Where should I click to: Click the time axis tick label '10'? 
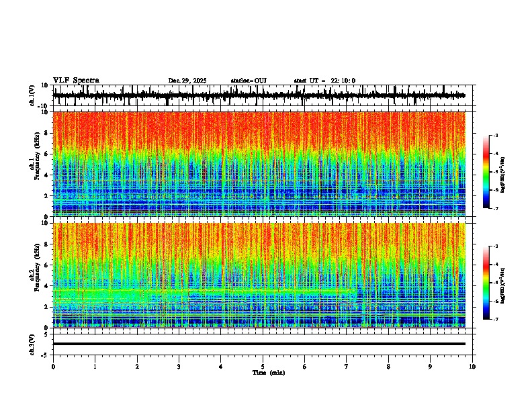click(x=472, y=367)
